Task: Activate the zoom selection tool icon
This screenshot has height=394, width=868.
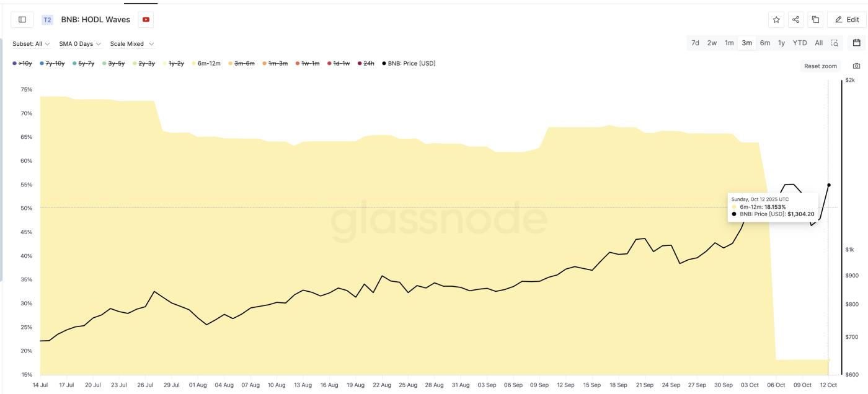Action: 835,43
